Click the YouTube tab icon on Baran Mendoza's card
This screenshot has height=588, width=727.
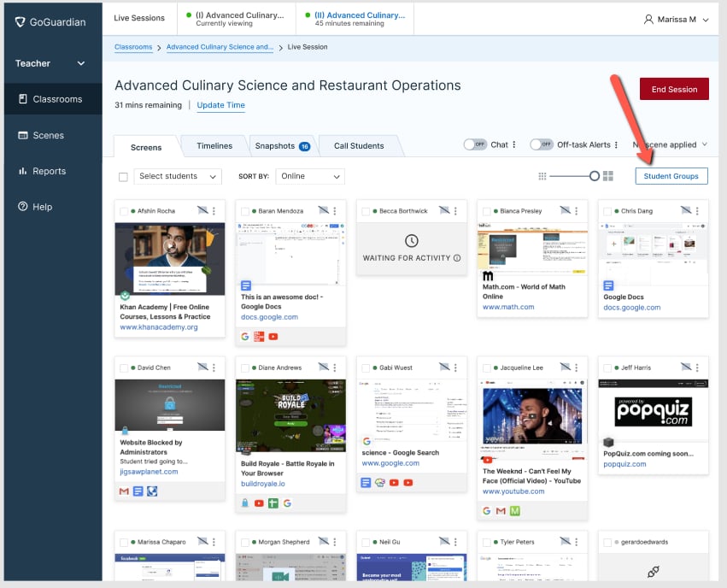point(273,337)
